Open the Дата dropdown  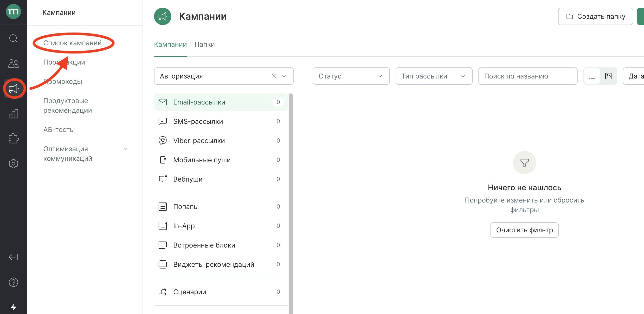633,76
